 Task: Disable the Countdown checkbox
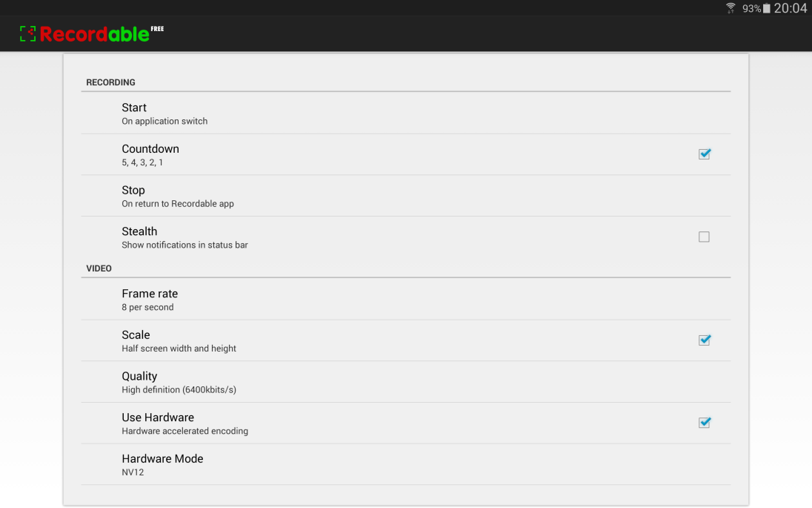click(705, 154)
